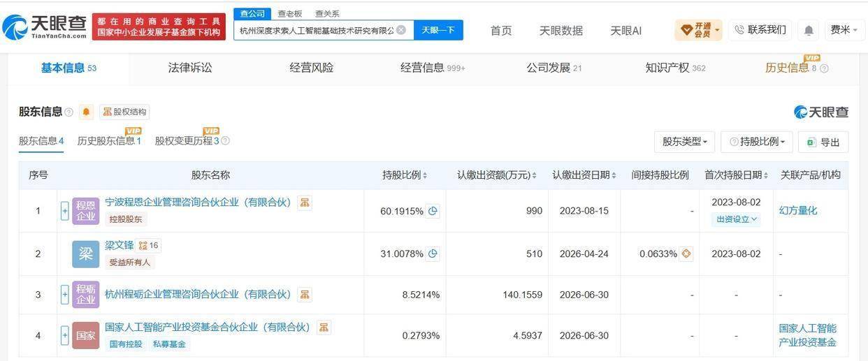868x361 pixels.
Task: Open 股权结构 button
Action: [124, 112]
